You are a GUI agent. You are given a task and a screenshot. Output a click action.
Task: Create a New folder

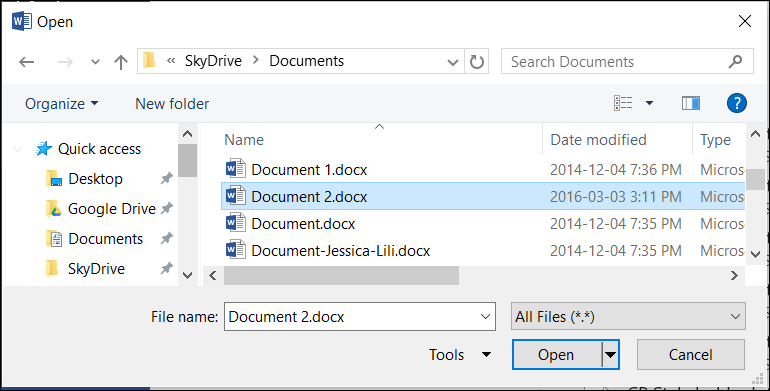172,104
